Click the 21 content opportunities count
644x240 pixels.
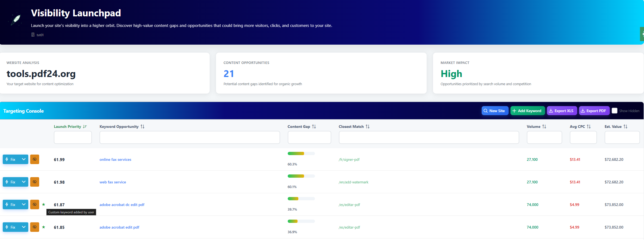(229, 74)
